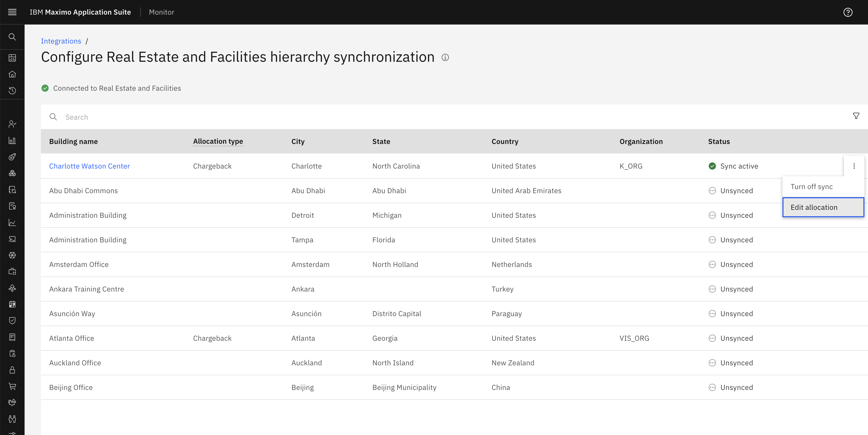868x435 pixels.
Task: Open the help question mark icon
Action: point(848,12)
